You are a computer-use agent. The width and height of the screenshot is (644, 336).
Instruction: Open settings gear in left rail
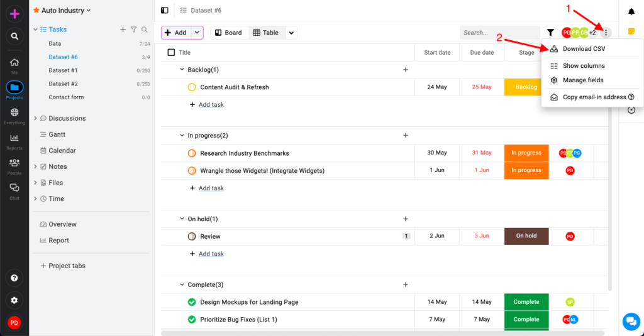pos(14,300)
